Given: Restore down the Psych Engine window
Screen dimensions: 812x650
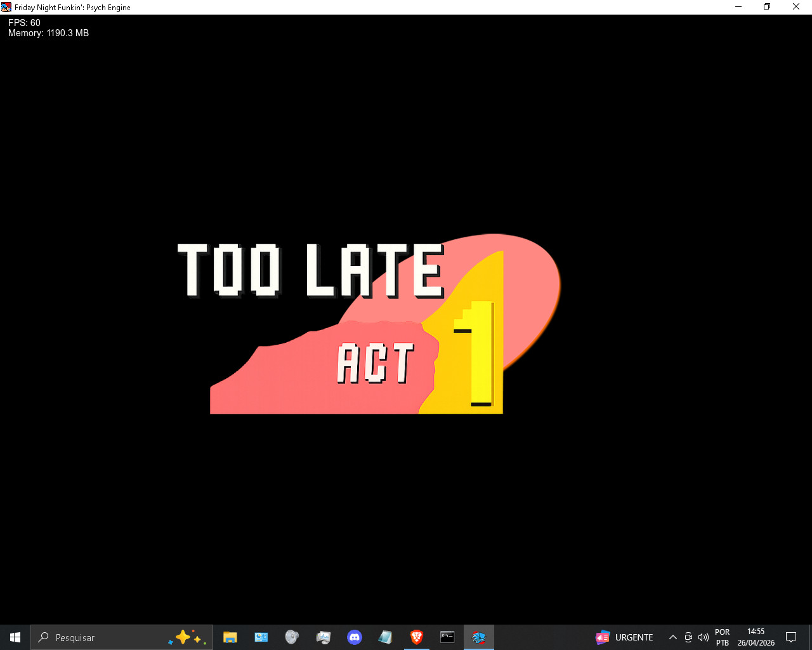Looking at the screenshot, I should (767, 7).
